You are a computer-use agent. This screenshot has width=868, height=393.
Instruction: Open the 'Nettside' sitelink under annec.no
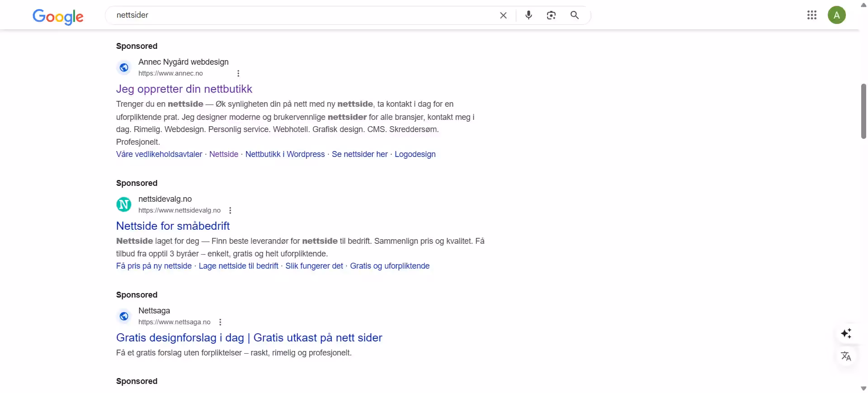(224, 154)
